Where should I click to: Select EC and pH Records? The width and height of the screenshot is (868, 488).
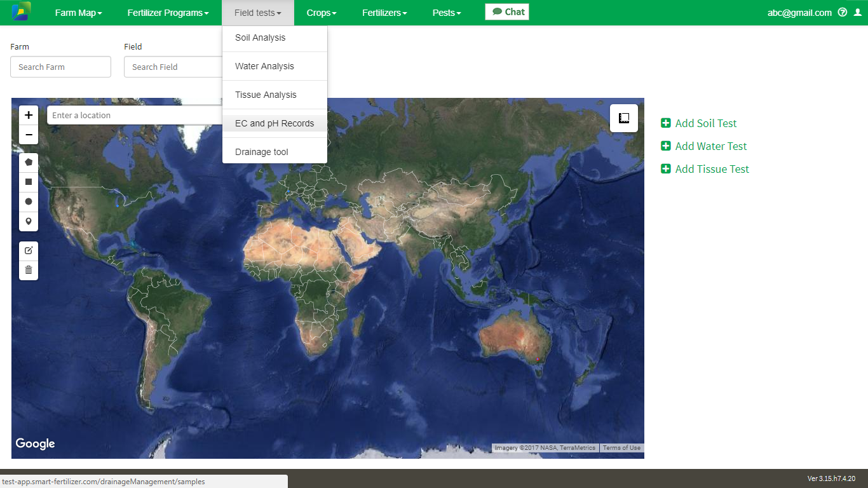(275, 123)
